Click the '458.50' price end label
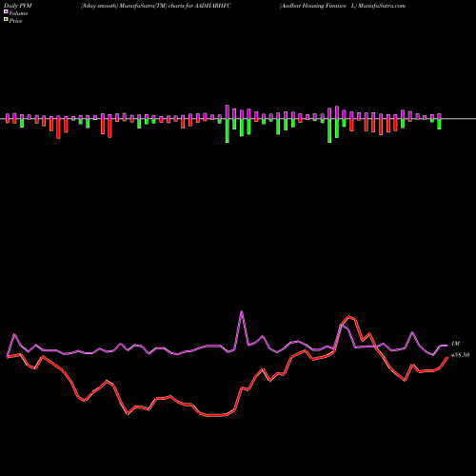Image resolution: width=476 pixels, height=476 pixels. [x=460, y=355]
